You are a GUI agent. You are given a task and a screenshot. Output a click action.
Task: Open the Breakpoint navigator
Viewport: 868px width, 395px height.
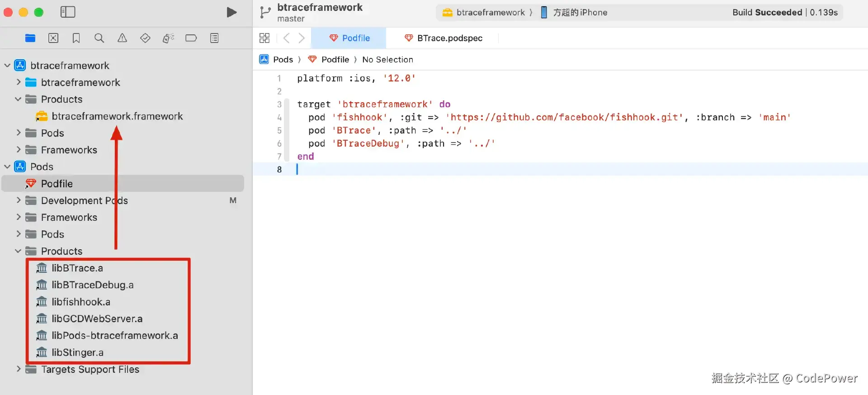pyautogui.click(x=191, y=38)
